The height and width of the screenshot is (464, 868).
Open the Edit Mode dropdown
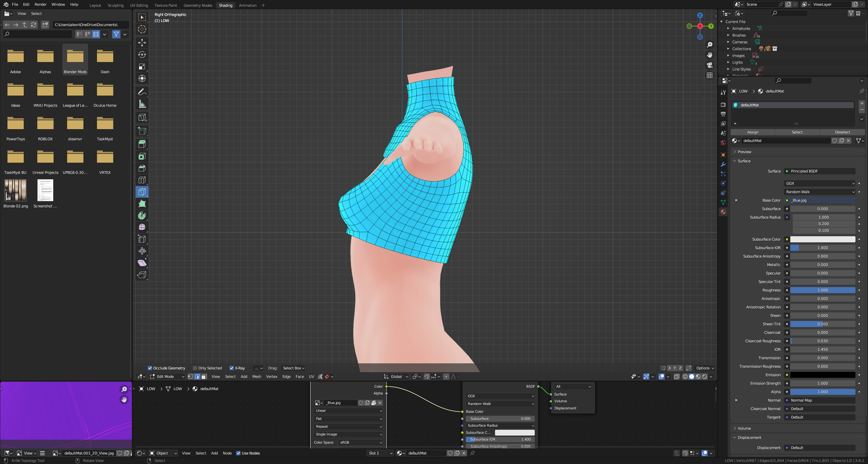[x=168, y=377]
